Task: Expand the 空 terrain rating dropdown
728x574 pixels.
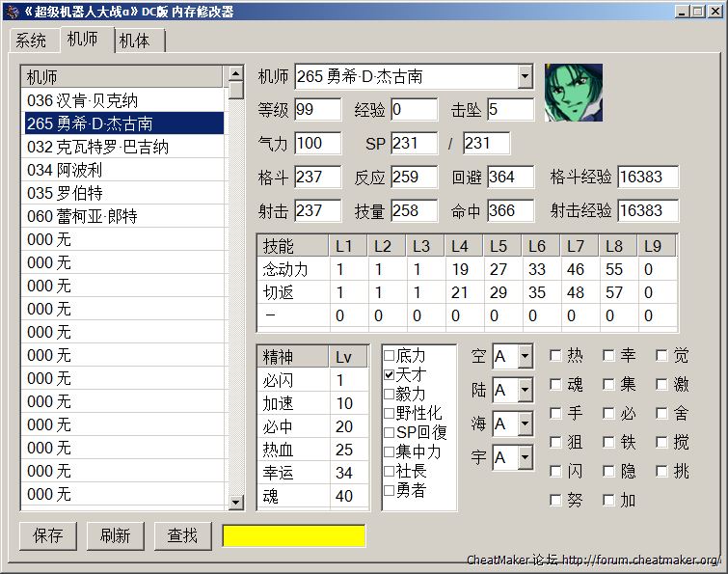Action: tap(525, 356)
